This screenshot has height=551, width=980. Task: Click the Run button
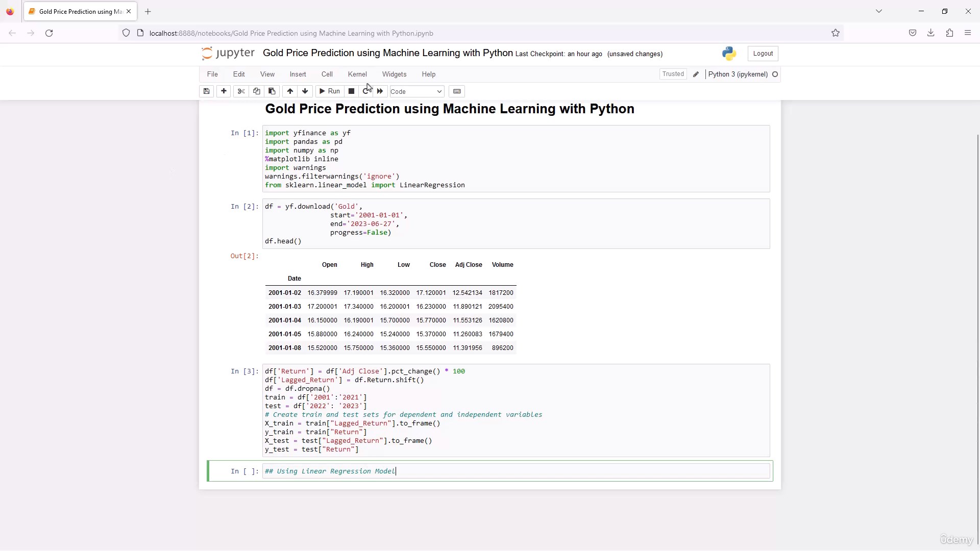pos(329,91)
